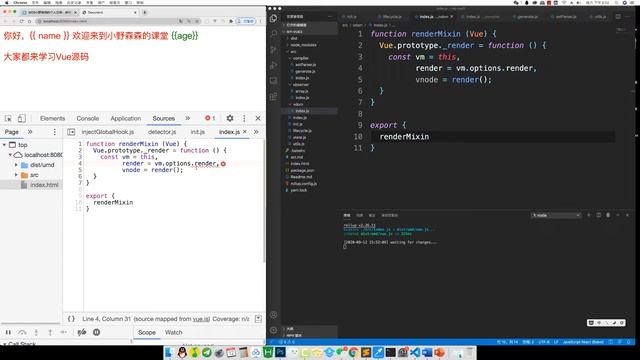Open the VS Code Explorer view icon
This screenshot has height=360, width=640.
tap(273, 18)
